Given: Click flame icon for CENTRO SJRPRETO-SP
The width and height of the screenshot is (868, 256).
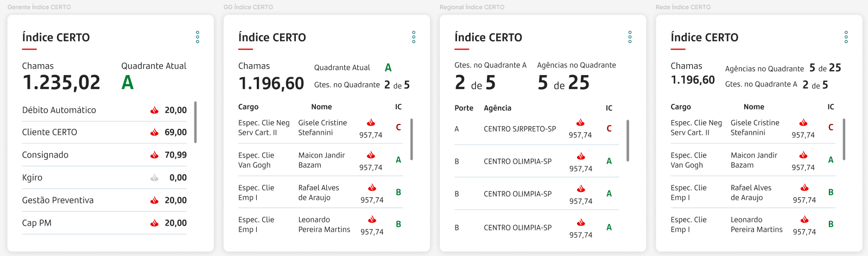Looking at the screenshot, I should (580, 122).
